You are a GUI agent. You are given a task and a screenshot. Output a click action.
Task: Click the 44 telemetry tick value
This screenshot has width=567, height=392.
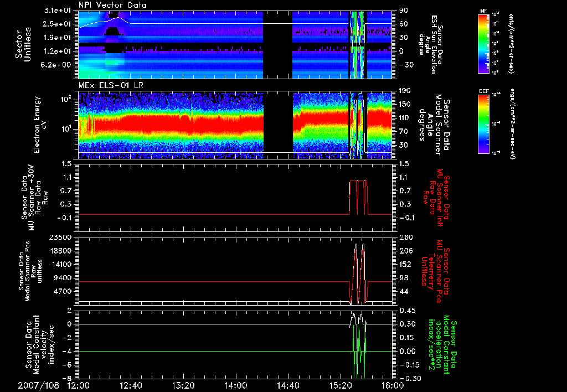click(x=403, y=291)
